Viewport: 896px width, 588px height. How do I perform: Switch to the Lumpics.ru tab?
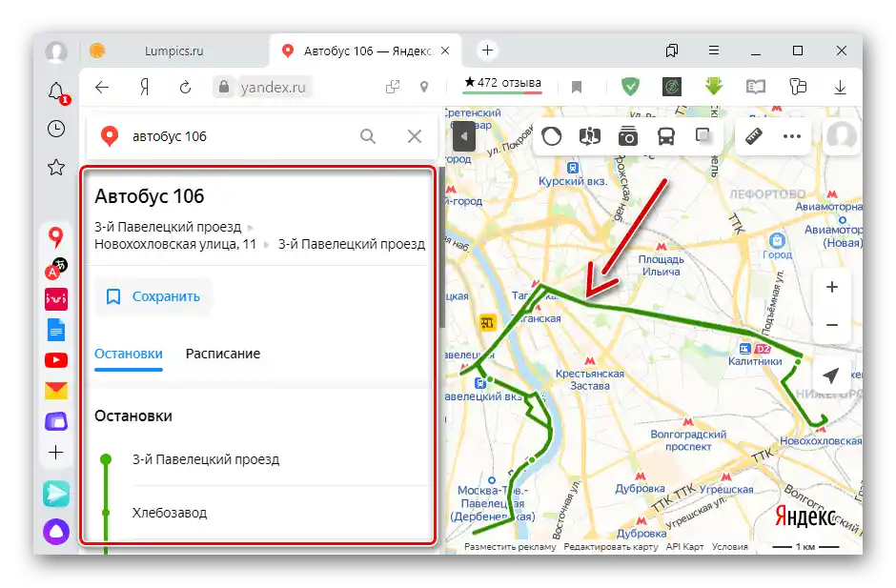click(174, 51)
